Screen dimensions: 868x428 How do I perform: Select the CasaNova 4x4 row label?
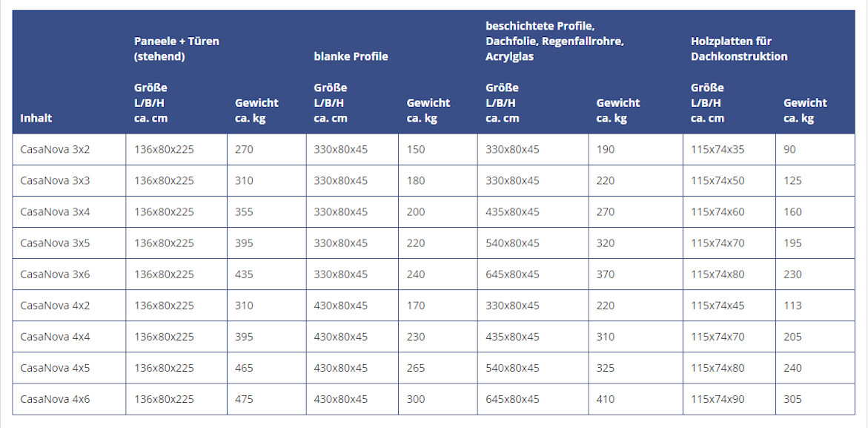pyautogui.click(x=55, y=337)
